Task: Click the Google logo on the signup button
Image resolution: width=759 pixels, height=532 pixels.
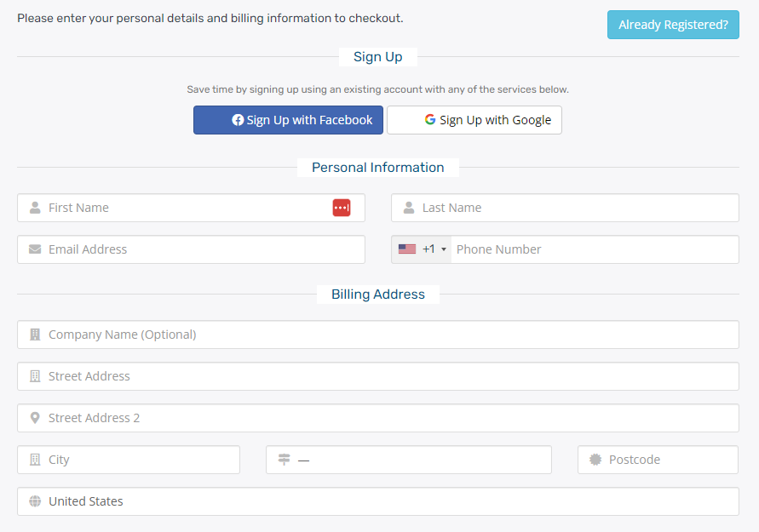Action: (x=429, y=120)
